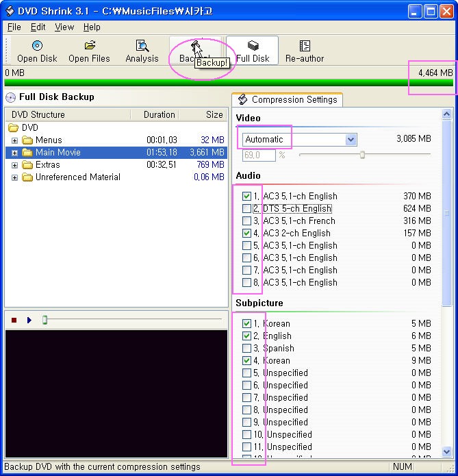Stop preview playback
Viewport: 458px width, 476px height.
pos(14,320)
